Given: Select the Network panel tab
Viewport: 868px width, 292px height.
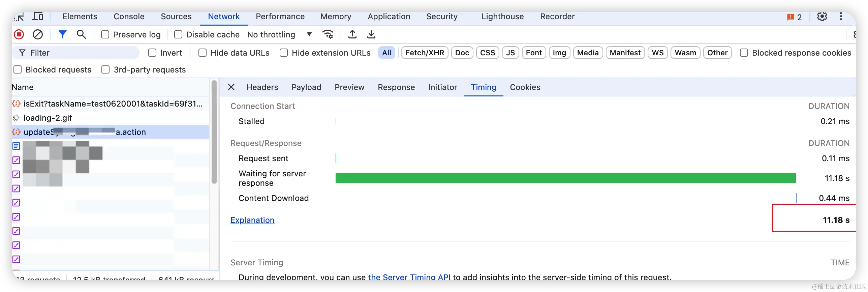Looking at the screenshot, I should [224, 17].
